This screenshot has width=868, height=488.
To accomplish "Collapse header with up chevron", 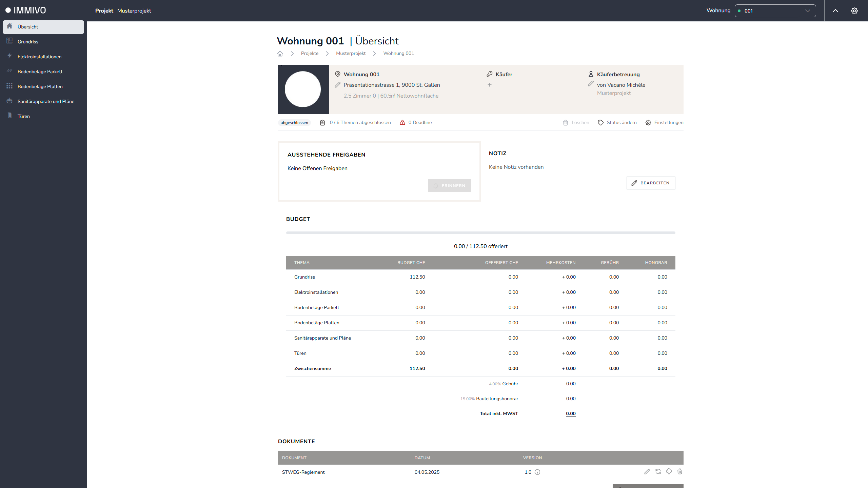I will click(x=835, y=11).
